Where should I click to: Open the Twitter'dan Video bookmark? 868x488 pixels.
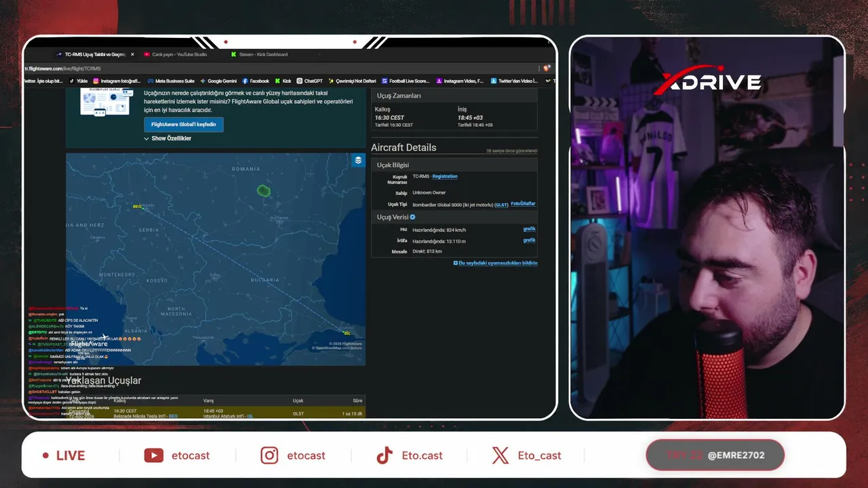point(513,81)
